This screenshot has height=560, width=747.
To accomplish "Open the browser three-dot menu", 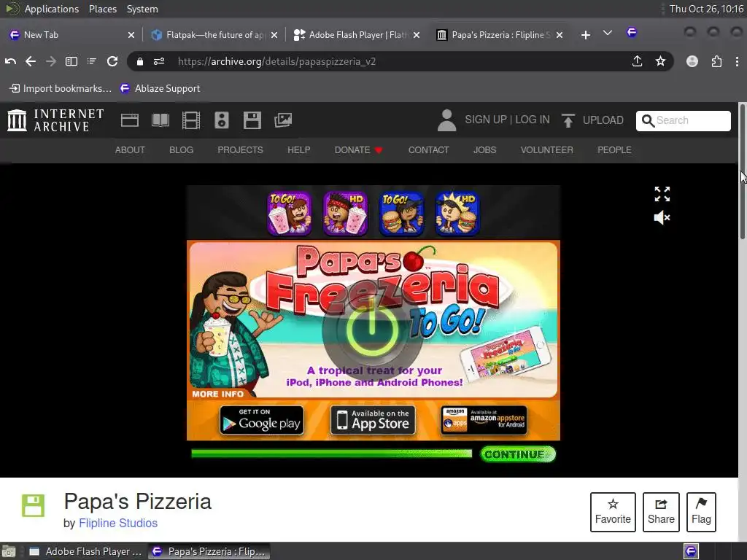I will pyautogui.click(x=737, y=61).
